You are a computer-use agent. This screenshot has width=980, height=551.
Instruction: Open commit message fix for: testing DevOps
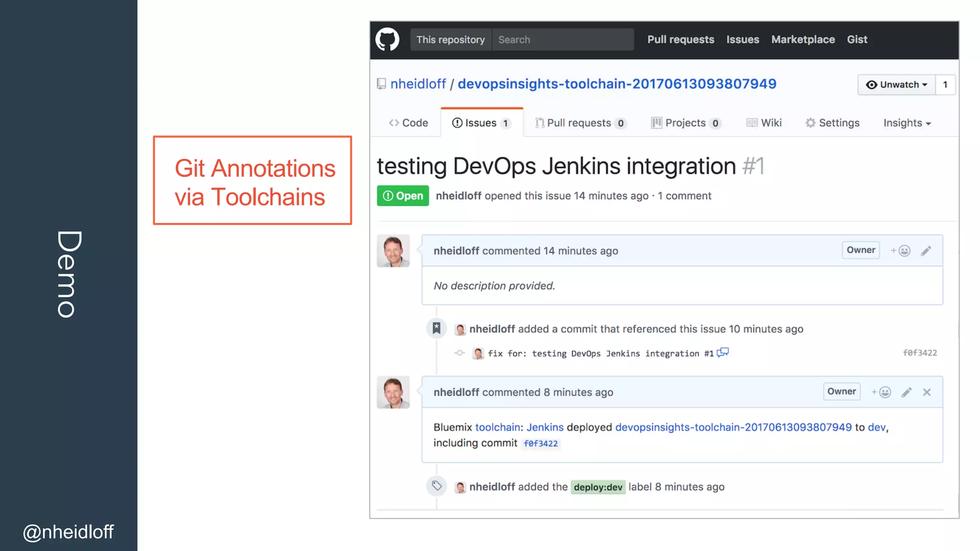(x=601, y=353)
